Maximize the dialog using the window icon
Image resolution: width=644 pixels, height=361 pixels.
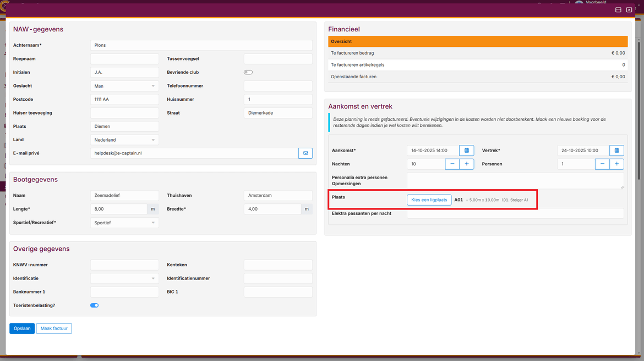pos(618,10)
